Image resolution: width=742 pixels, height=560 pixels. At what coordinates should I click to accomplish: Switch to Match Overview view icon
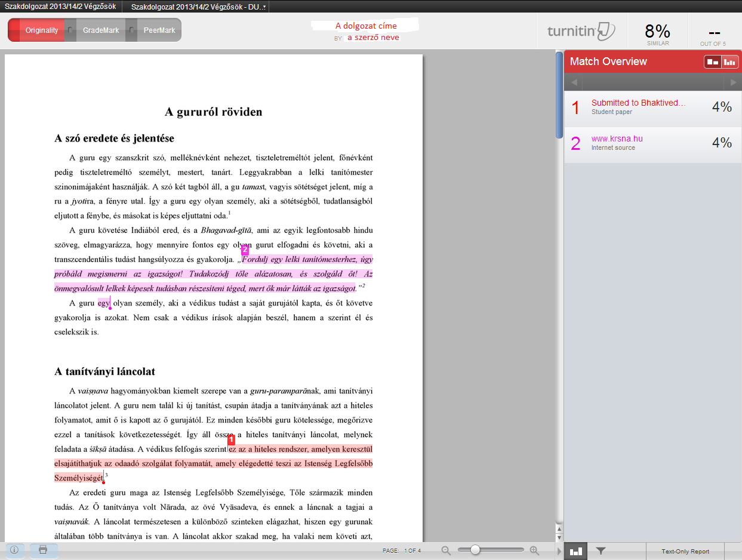(x=713, y=61)
